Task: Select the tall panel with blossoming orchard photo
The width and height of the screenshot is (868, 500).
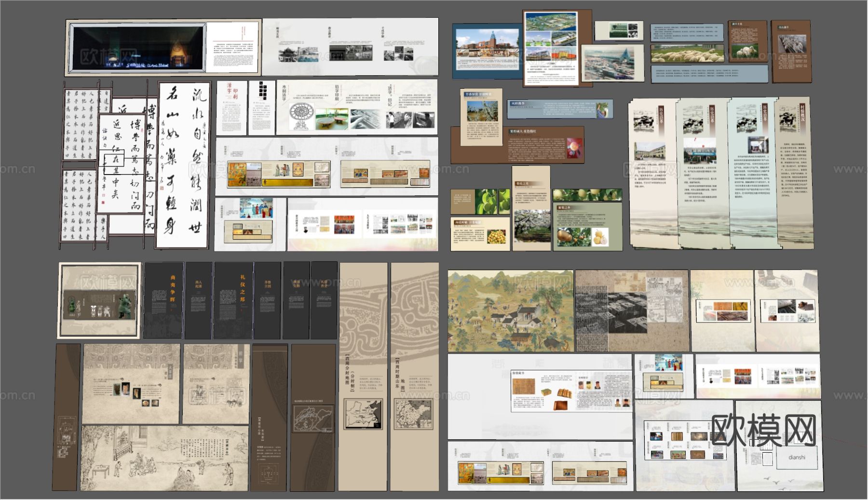Action: click(x=531, y=208)
